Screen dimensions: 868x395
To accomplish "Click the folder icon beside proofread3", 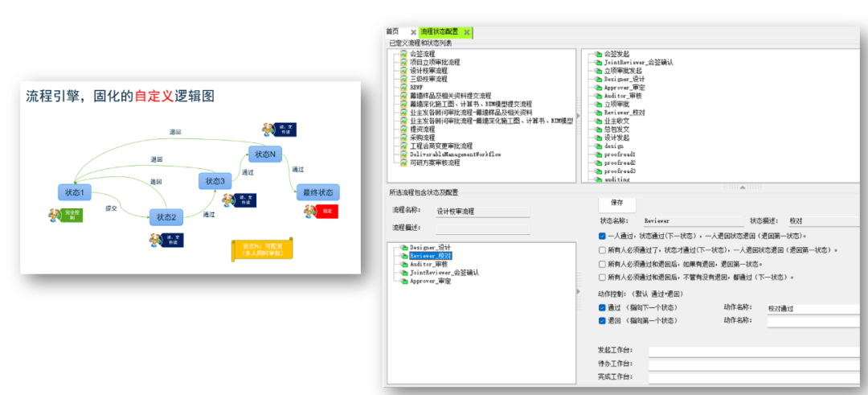I will point(599,171).
